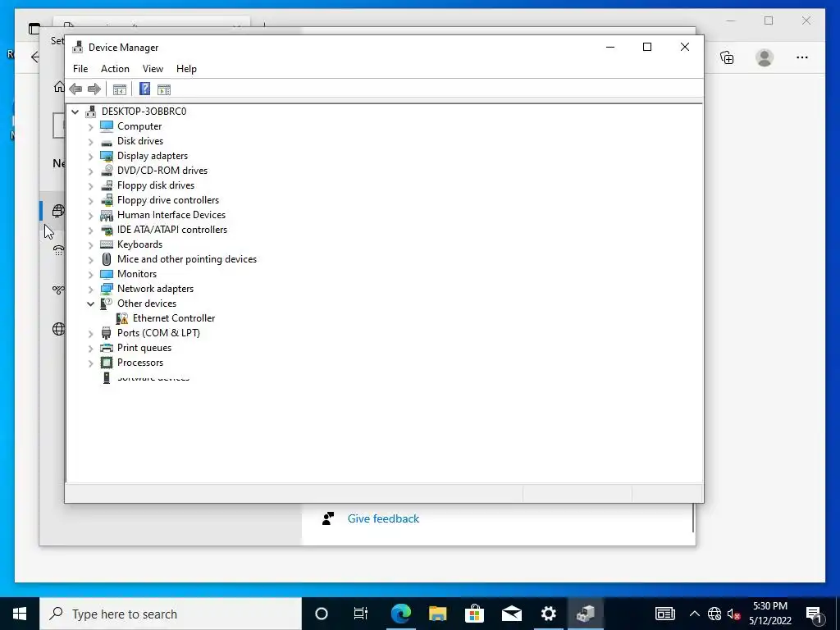
Task: Select the Mice and other pointing devices icon
Action: click(x=107, y=259)
